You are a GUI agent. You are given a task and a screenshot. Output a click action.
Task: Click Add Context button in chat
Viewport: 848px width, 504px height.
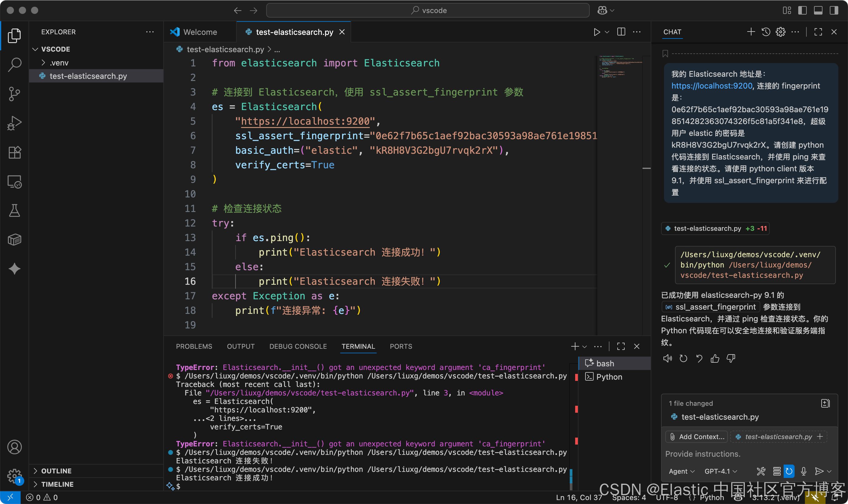[x=697, y=437]
